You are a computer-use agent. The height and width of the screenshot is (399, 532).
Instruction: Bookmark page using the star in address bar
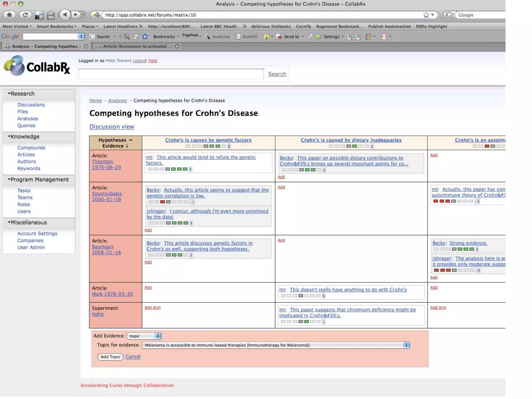426,15
